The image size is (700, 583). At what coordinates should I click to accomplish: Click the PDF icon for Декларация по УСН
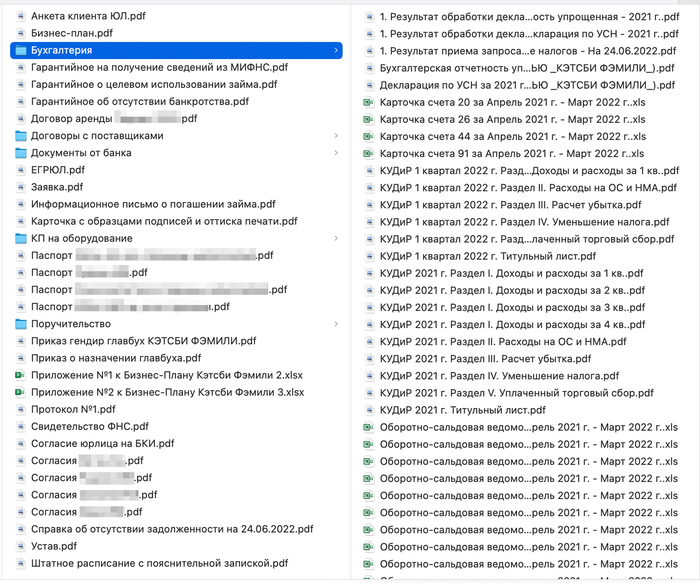pos(369,85)
